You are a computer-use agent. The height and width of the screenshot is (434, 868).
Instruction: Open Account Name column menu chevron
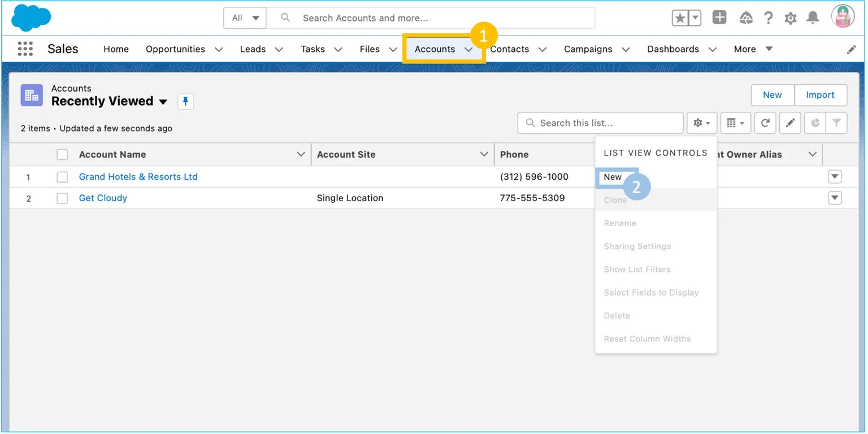click(301, 154)
